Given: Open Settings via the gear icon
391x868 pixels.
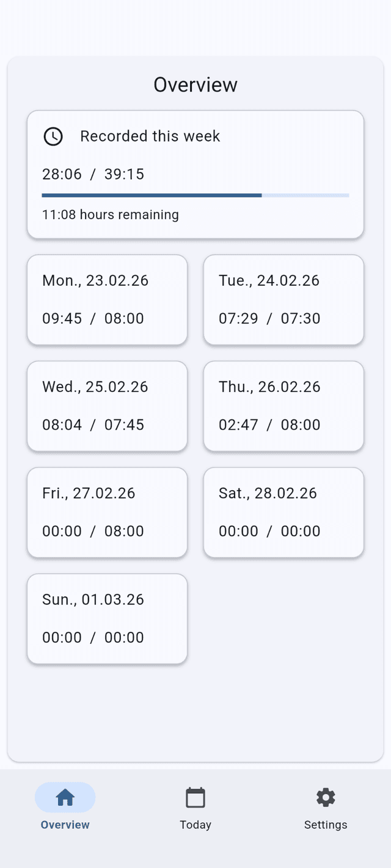Looking at the screenshot, I should tap(325, 797).
